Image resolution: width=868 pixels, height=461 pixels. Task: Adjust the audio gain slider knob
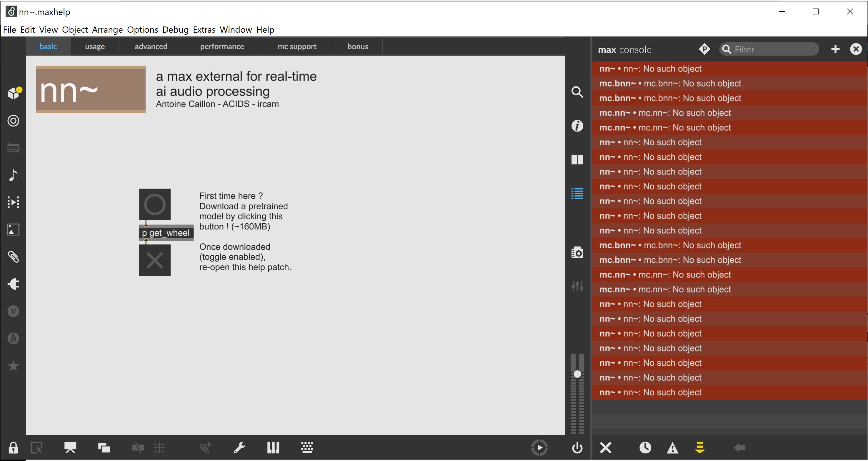[577, 374]
